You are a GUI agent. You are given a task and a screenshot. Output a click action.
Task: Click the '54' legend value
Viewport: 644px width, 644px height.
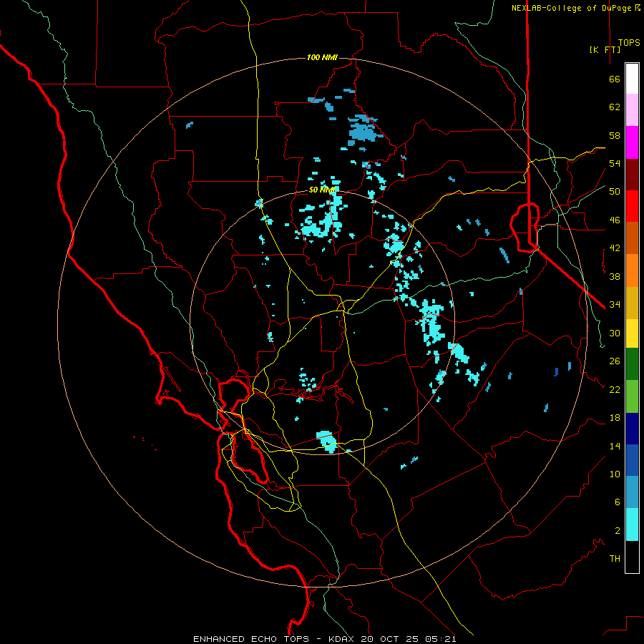point(615,163)
